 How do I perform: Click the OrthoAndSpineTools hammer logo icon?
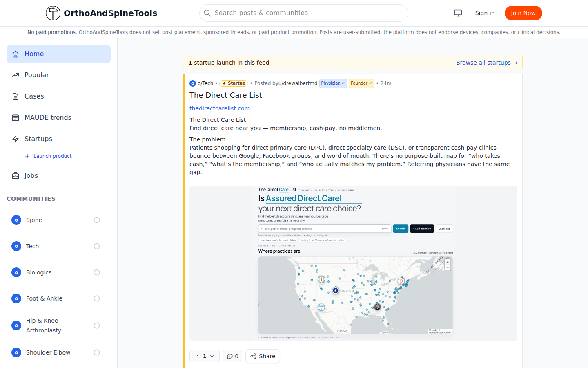[53, 13]
